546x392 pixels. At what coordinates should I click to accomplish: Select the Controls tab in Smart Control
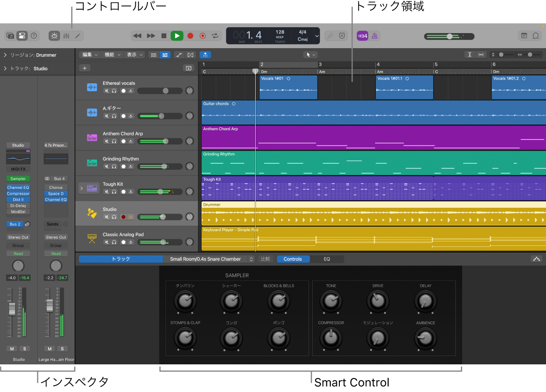pyautogui.click(x=293, y=259)
